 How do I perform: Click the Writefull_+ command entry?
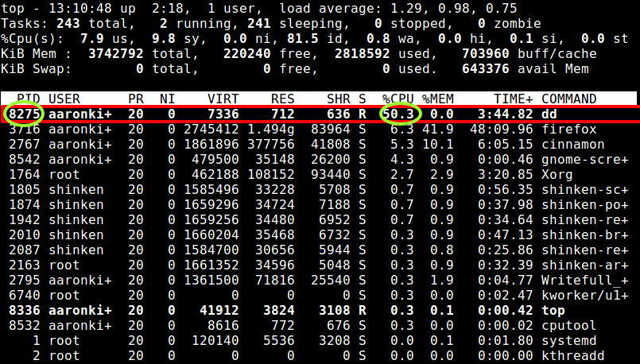(x=584, y=281)
